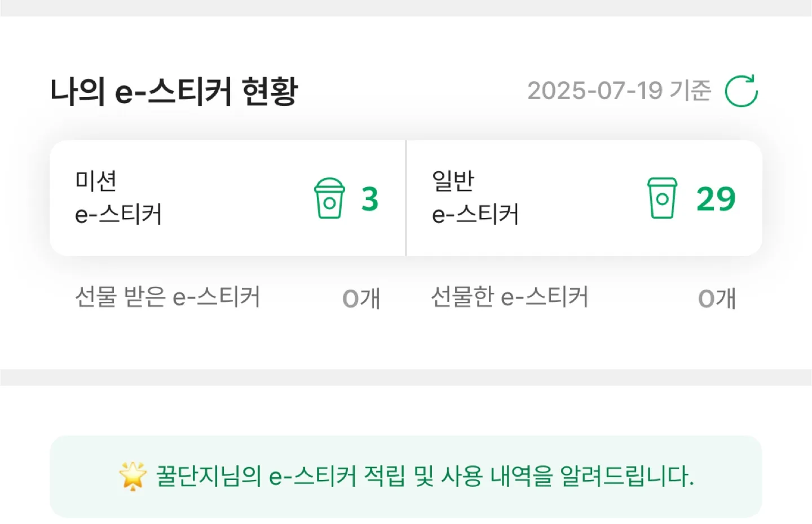Image resolution: width=812 pixels, height=524 pixels.
Task: Click the gray section separator below gift rows
Action: pyautogui.click(x=406, y=378)
